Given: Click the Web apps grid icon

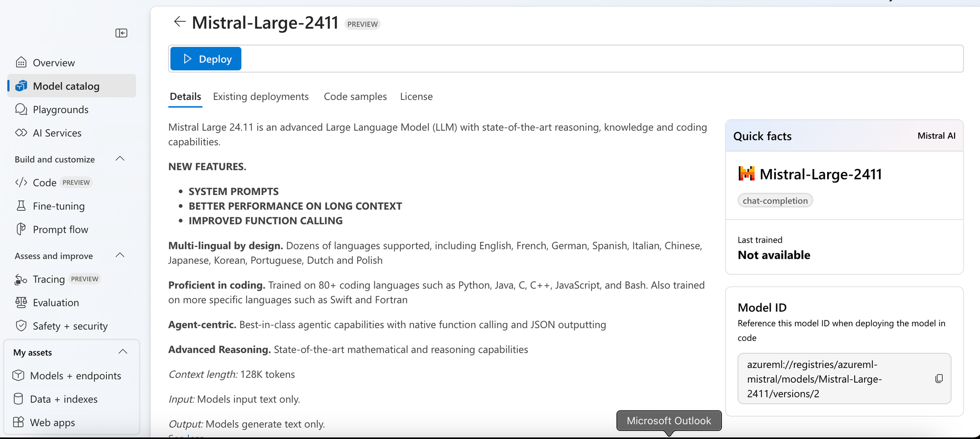Looking at the screenshot, I should click(19, 422).
